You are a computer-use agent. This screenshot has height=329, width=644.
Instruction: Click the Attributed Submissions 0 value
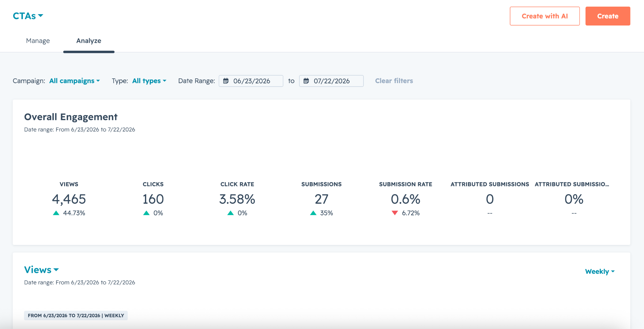pyautogui.click(x=490, y=199)
